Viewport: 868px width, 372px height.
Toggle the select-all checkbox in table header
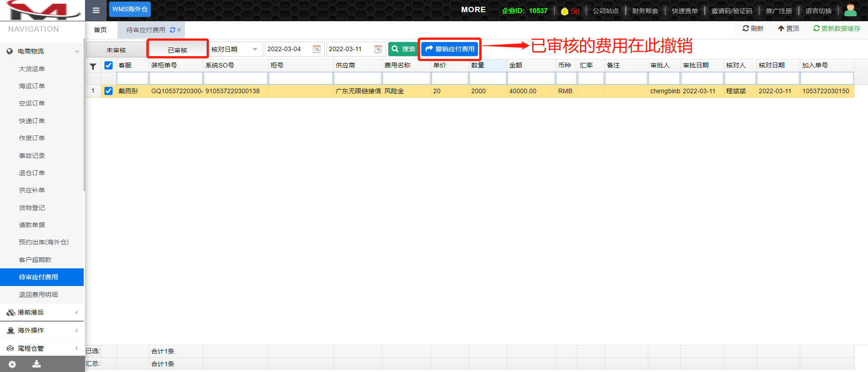(x=108, y=65)
